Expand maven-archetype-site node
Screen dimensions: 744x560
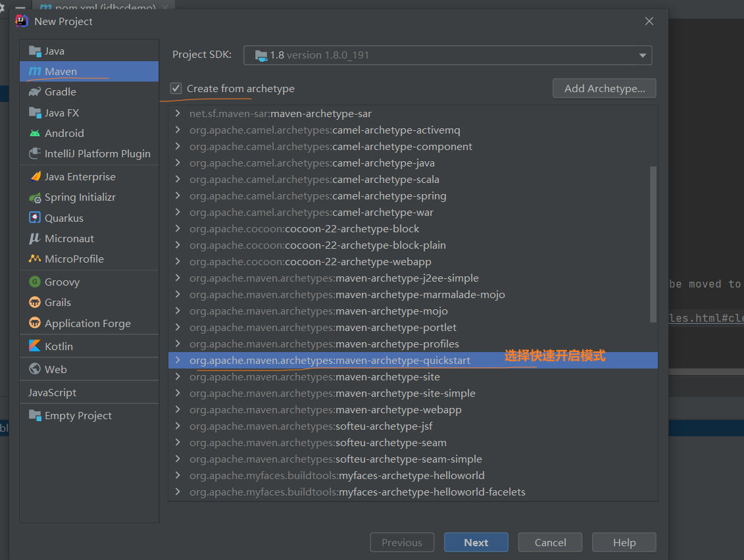178,377
